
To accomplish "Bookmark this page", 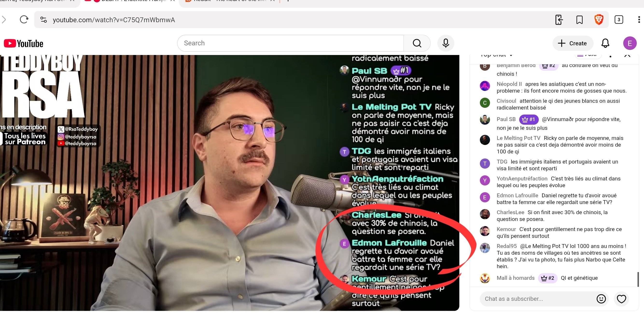I will pyautogui.click(x=579, y=20).
